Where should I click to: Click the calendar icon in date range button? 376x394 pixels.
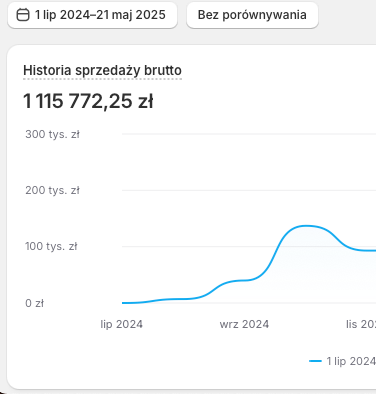[x=23, y=15]
